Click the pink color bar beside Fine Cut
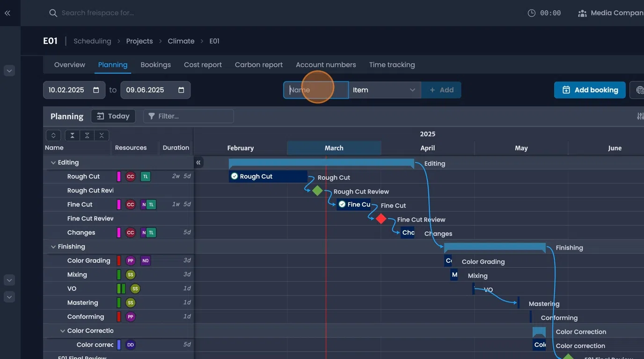Image resolution: width=644 pixels, height=359 pixels. [x=118, y=204]
